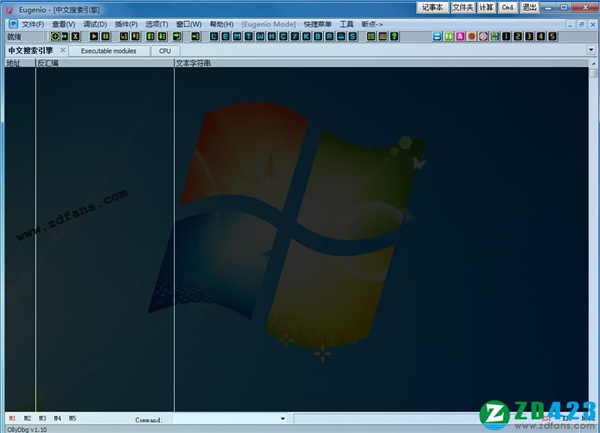Screen dimensions: 600x433
Task: Focus the Command input field
Action: [226, 418]
